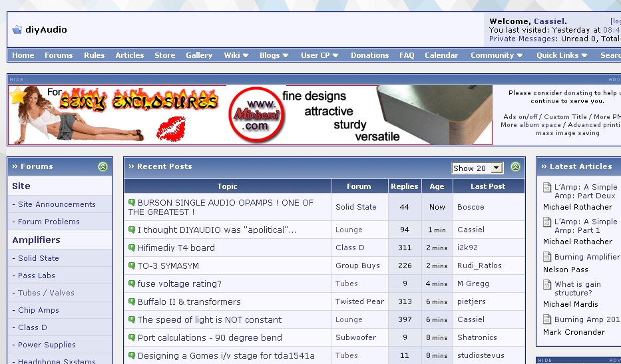Click the diyAudio folder icon
The width and height of the screenshot is (621, 364).
pos(17,30)
